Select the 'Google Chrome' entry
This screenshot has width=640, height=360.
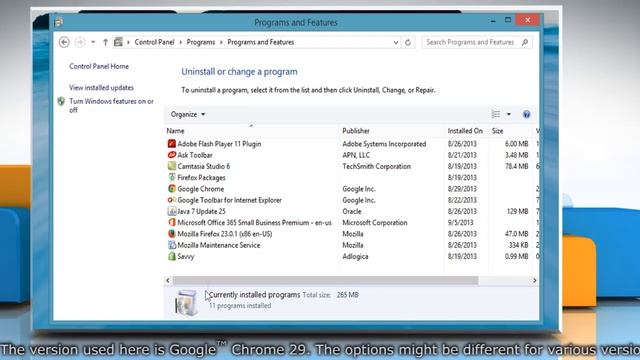(x=200, y=189)
